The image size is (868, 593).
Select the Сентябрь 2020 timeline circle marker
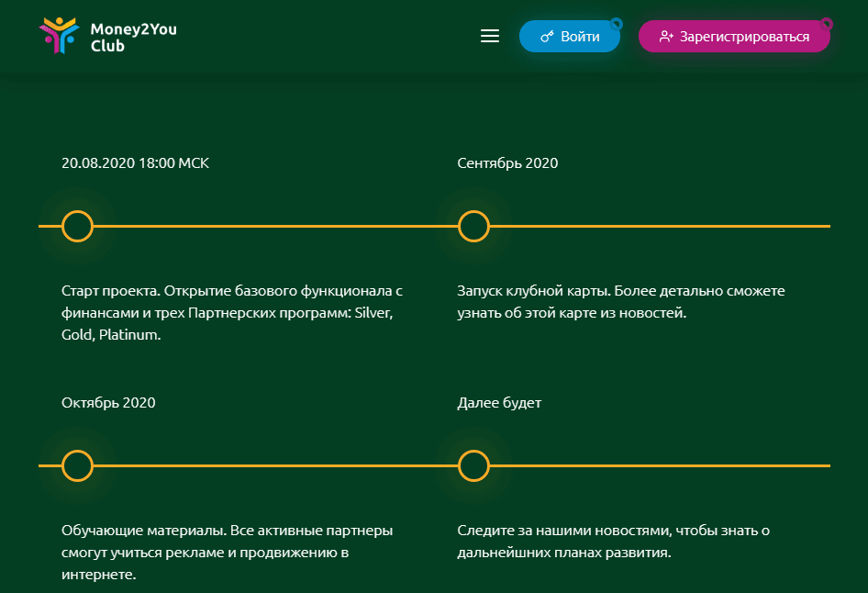pos(473,226)
